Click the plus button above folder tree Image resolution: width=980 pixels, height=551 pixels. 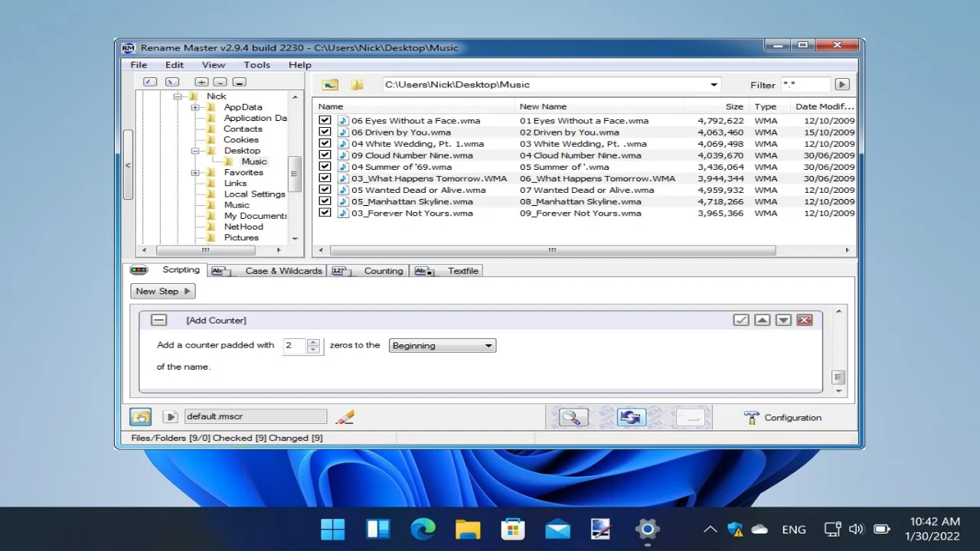[201, 82]
